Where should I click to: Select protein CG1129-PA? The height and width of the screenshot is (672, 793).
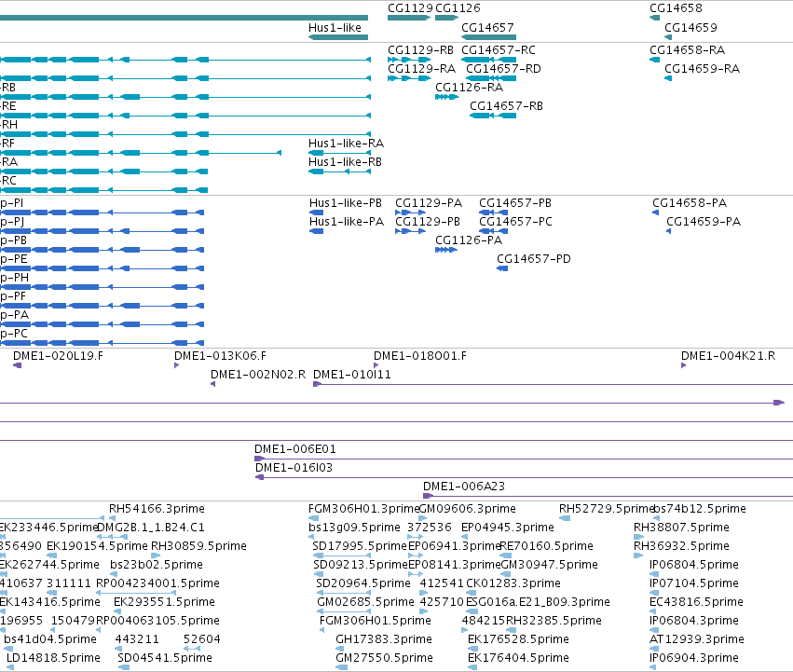tap(429, 203)
